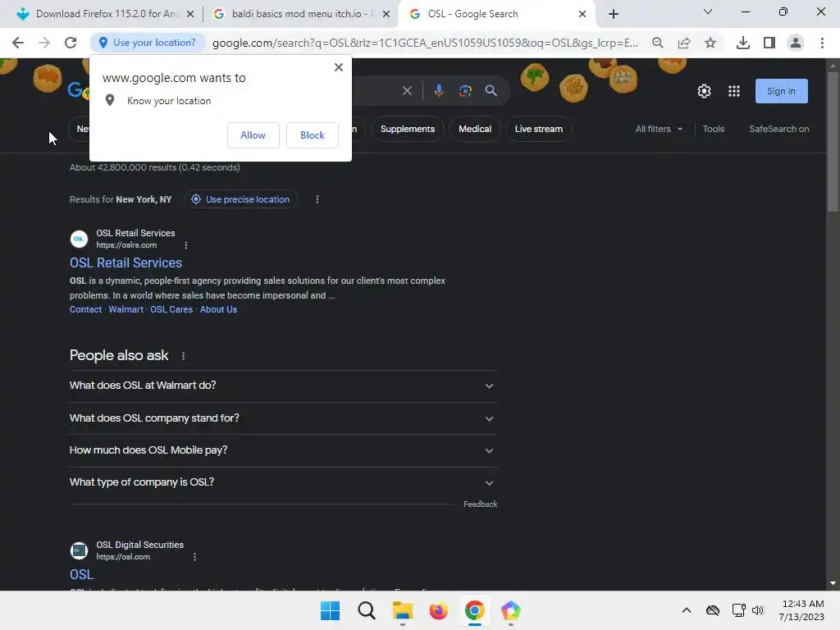Open the OSL Digital Securities result link
Viewport: 840px width, 630px height.
pyautogui.click(x=81, y=574)
